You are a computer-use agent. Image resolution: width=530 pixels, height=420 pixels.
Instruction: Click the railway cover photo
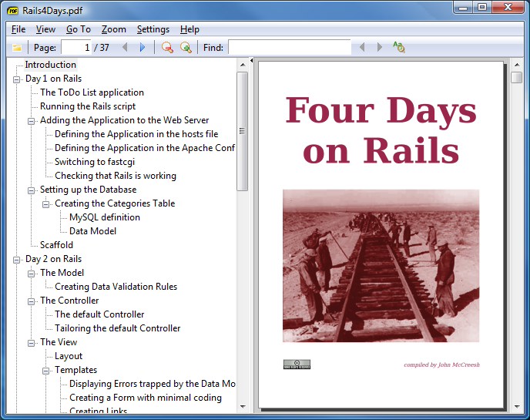381,266
